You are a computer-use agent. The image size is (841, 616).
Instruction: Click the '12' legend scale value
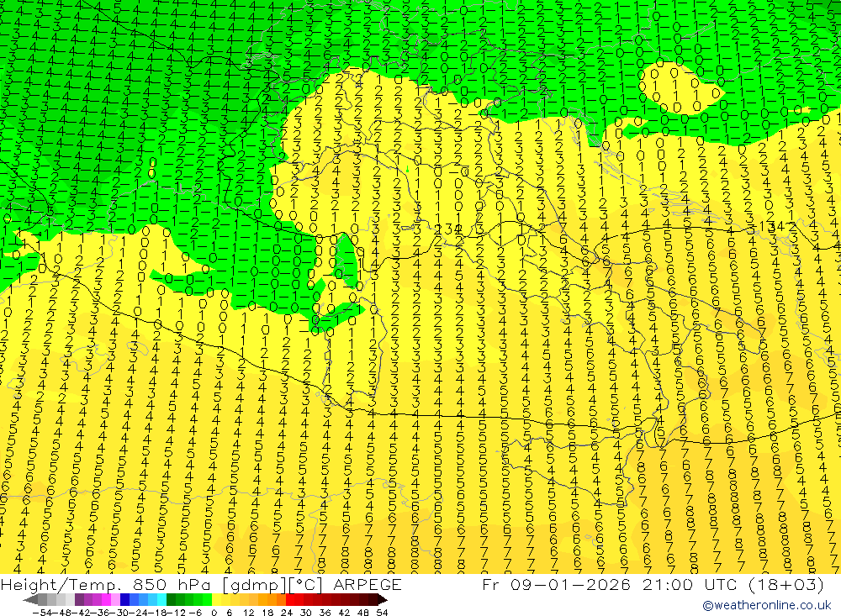pos(249,613)
